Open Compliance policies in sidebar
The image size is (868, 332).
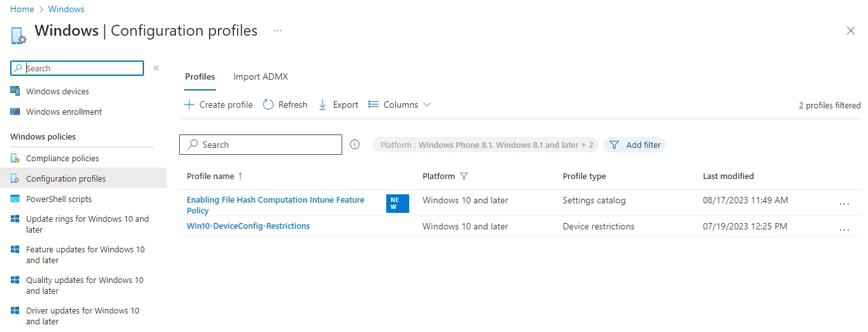coord(62,158)
